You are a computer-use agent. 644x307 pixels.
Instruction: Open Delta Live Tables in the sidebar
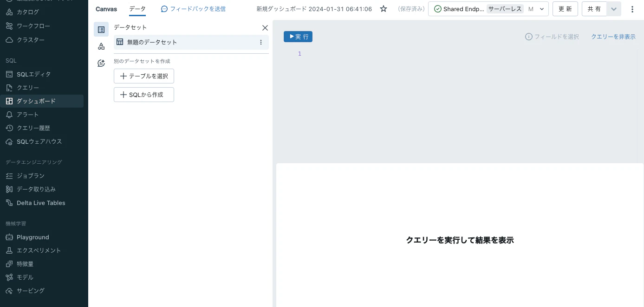point(42,203)
